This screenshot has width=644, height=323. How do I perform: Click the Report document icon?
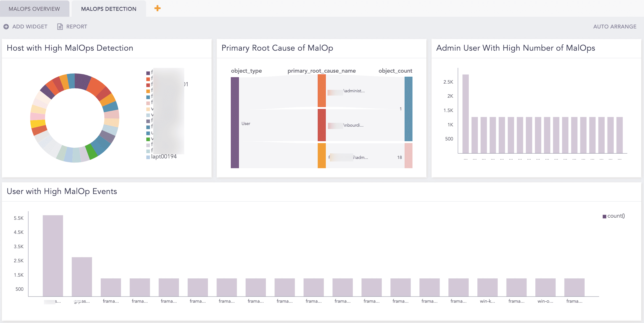pyautogui.click(x=60, y=27)
